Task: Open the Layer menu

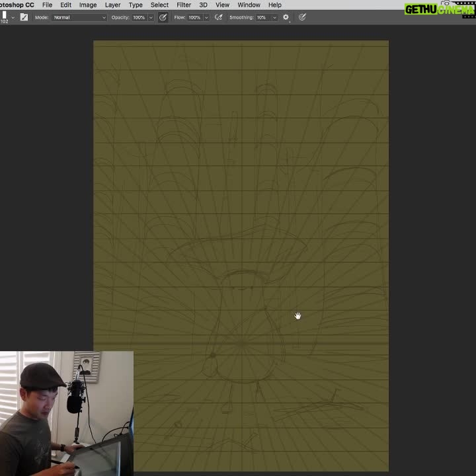Action: coord(112,5)
